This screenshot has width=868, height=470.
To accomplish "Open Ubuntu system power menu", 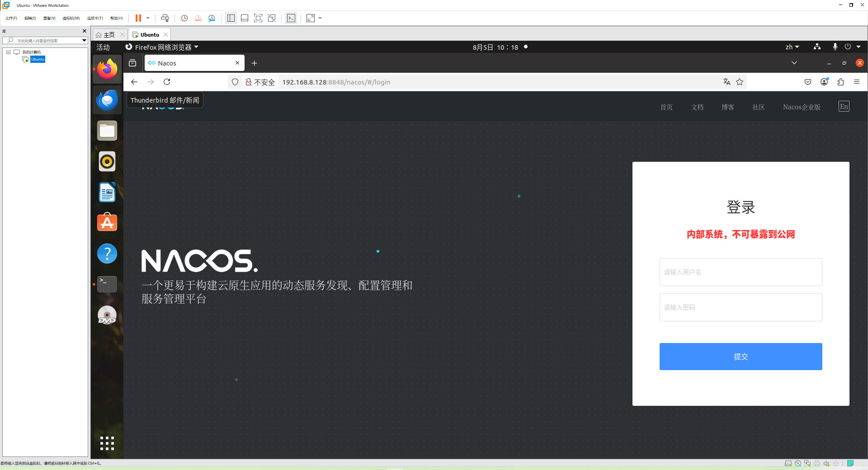I will 853,47.
